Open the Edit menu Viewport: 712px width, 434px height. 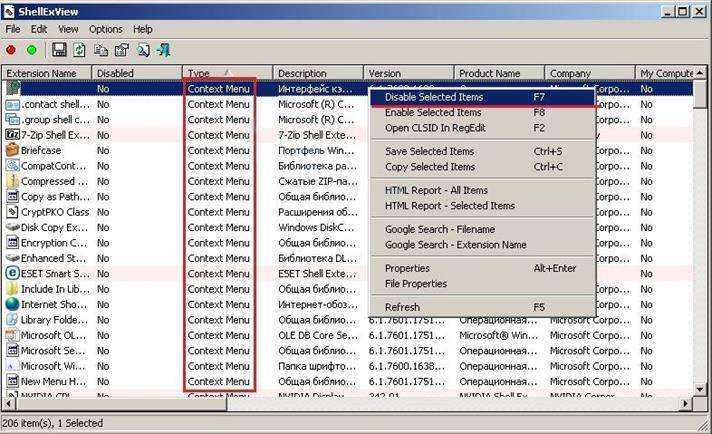[39, 29]
